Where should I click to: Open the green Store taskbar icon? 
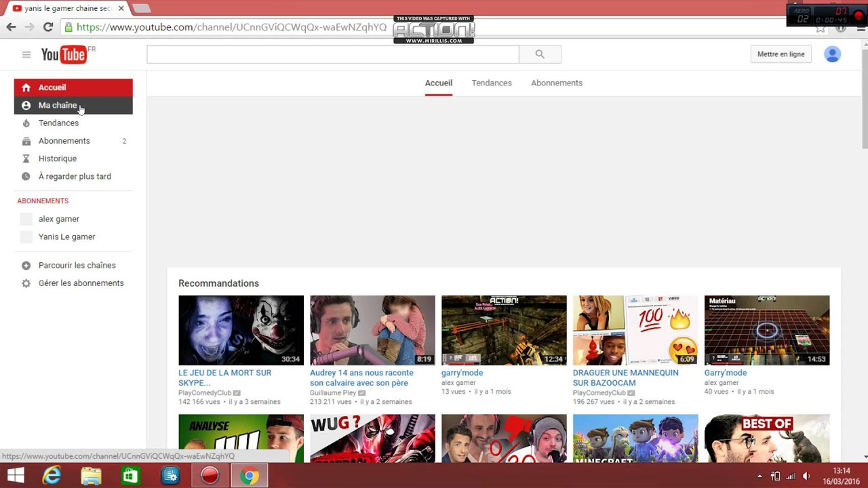pyautogui.click(x=130, y=476)
